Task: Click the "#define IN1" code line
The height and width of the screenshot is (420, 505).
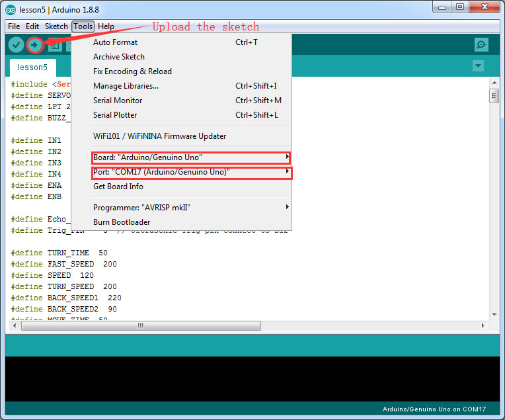Action: (36, 140)
